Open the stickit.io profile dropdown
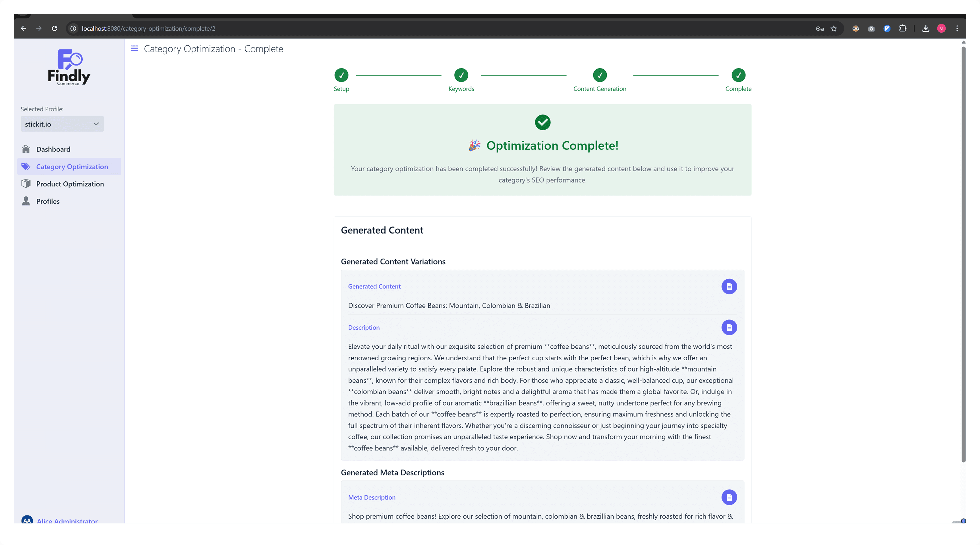Viewport: 980px width, 545px height. tap(62, 124)
